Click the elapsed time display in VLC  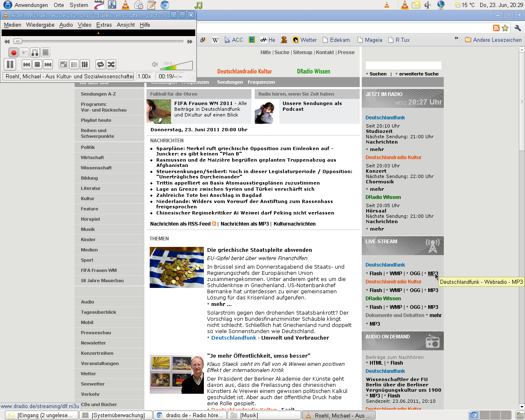pos(170,76)
